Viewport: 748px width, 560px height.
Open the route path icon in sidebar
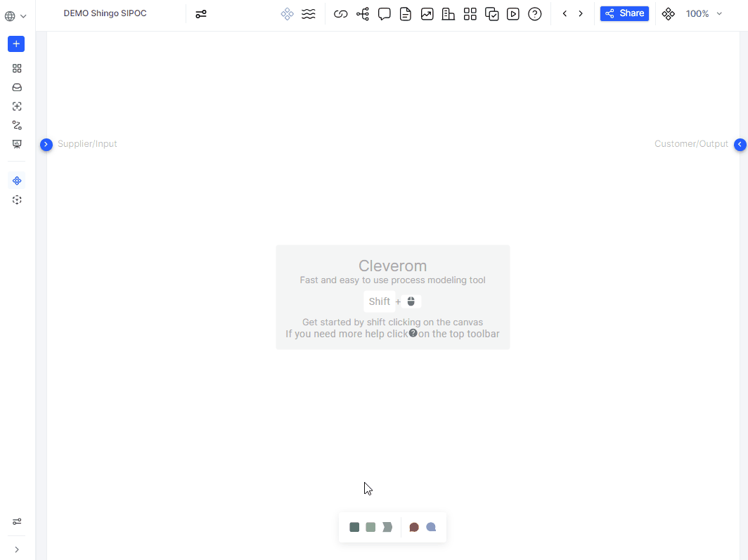click(x=17, y=125)
